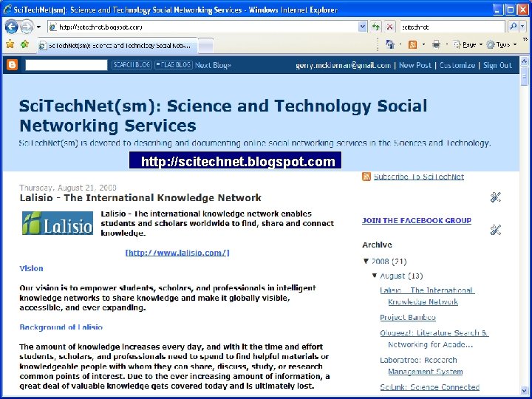Click the Home toolbar icon
The height and width of the screenshot is (399, 532).
390,44
